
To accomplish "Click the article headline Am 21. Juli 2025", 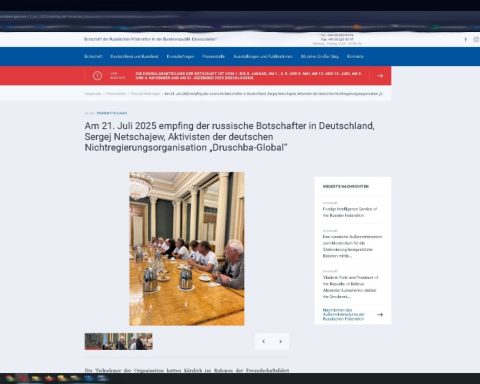I will pyautogui.click(x=229, y=137).
